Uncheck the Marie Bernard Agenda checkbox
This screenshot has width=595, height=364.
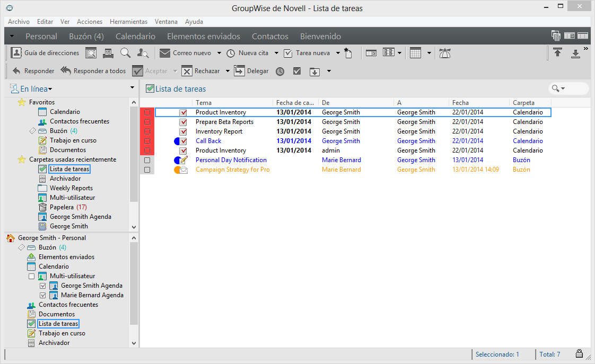(43, 295)
